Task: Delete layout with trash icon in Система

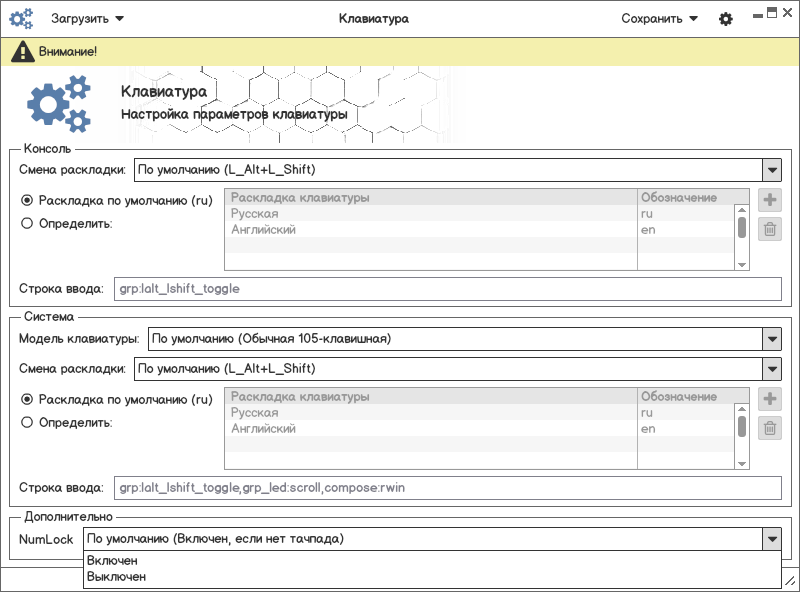Action: point(770,428)
